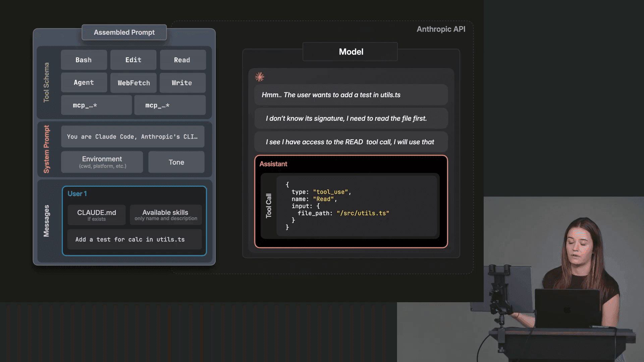Click the 'I don't know its signature' thought line
The image size is (644, 362).
click(351, 118)
